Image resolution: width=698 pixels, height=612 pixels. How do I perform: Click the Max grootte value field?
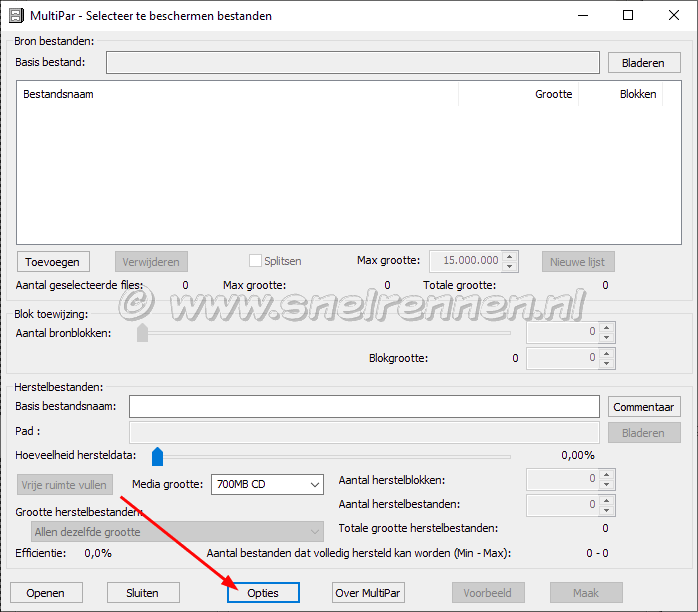466,261
